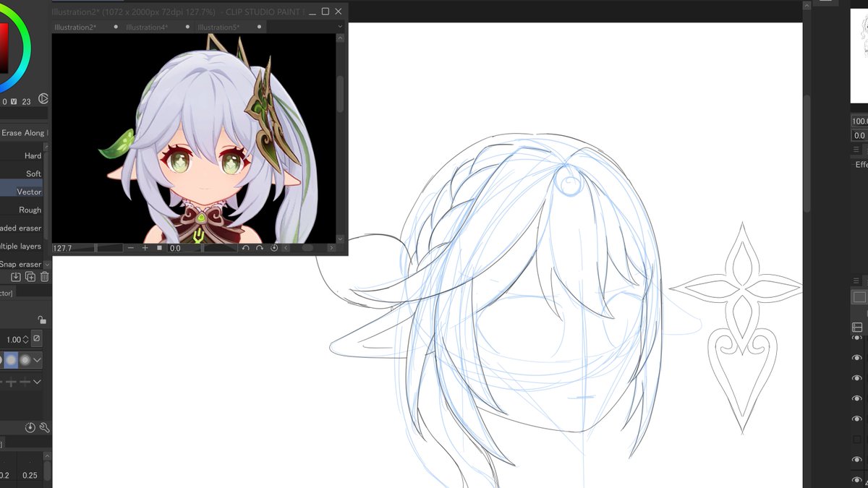Click the unsaved dot on the Illustration4 tab
The image size is (868, 488).
[187, 27]
